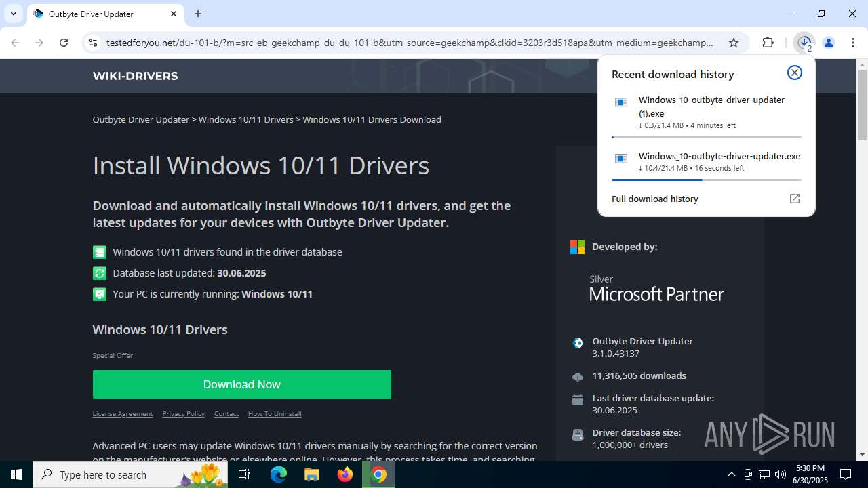
Task: Click progress bar of 0.3/21.4 MB download
Action: tap(707, 137)
